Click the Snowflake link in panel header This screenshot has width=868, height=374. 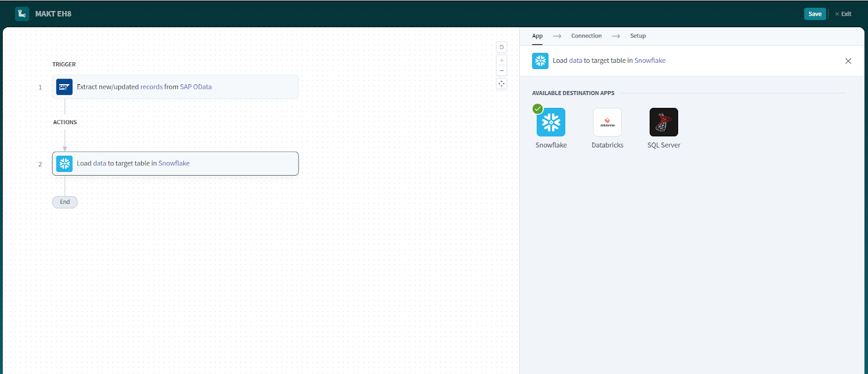tap(650, 61)
